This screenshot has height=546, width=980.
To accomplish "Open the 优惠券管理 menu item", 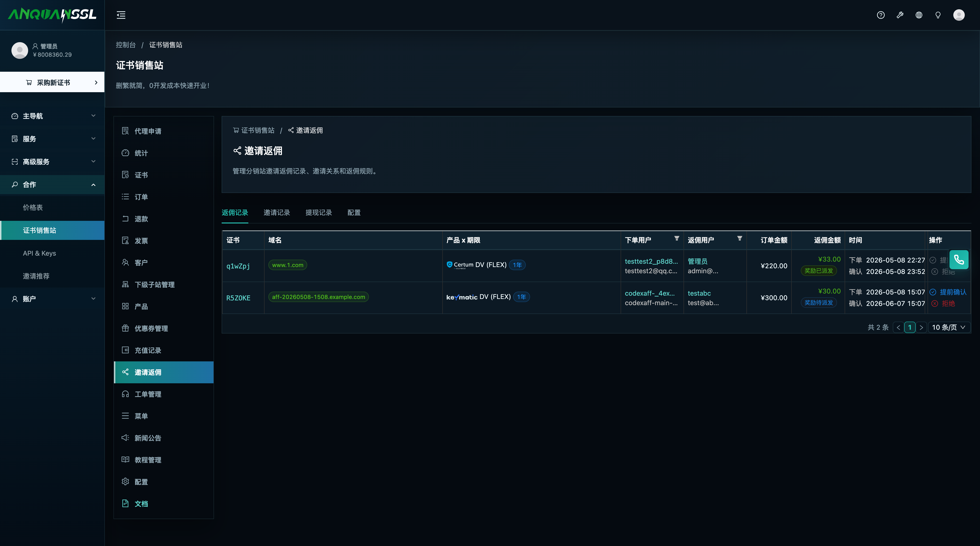I will pos(163,329).
